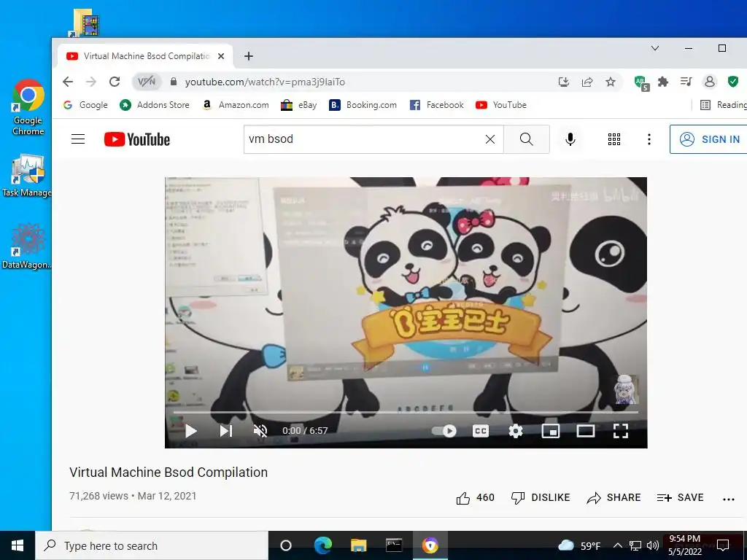The image size is (747, 560).
Task: Open the extensions puzzle icon
Action: [x=662, y=82]
